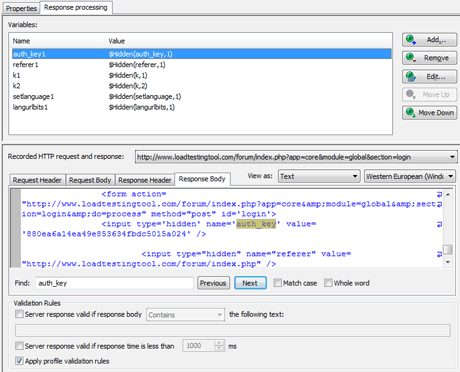
Task: Select the auth_key1 variable row
Action: tap(201, 54)
